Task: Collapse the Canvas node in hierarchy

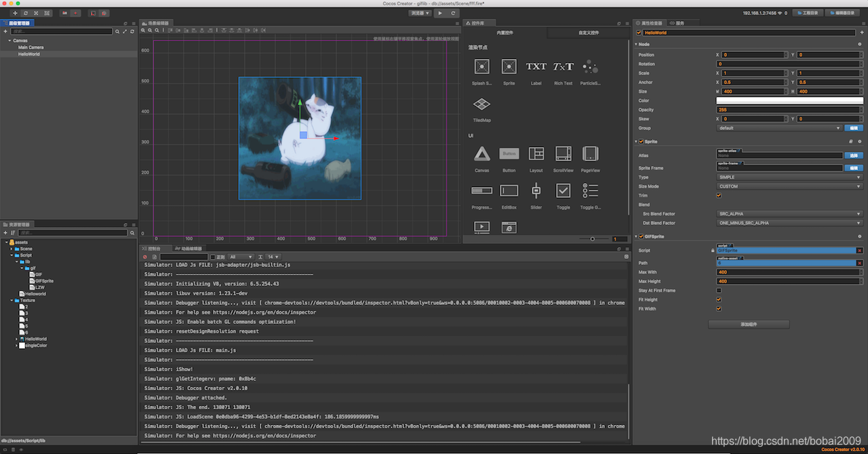Action: click(x=9, y=40)
